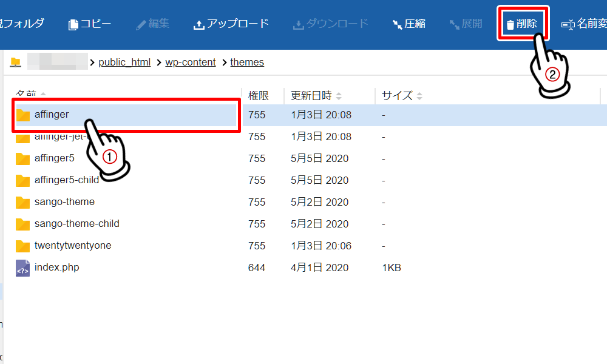The image size is (607, 364).
Task: Click the affinger5-child date 5月5日 2020
Action: tap(319, 180)
